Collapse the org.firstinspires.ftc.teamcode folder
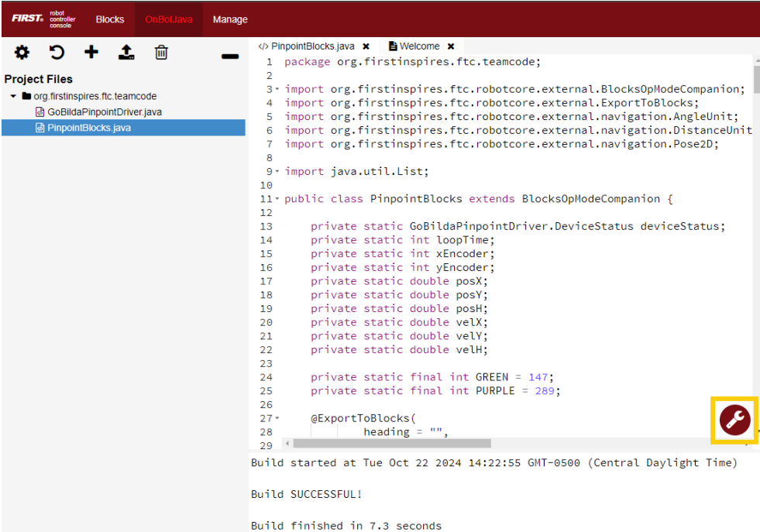 pyautogui.click(x=13, y=97)
